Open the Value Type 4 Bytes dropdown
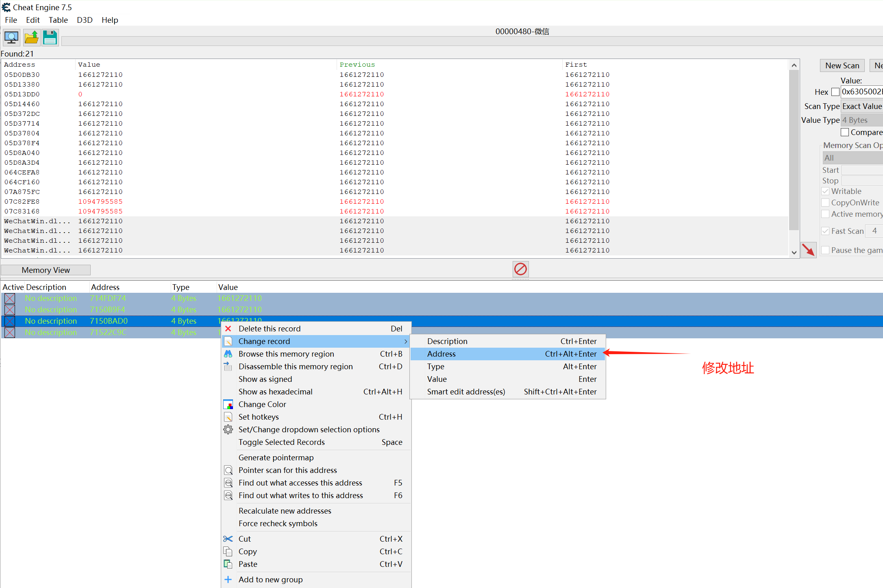883x588 pixels. (x=862, y=120)
